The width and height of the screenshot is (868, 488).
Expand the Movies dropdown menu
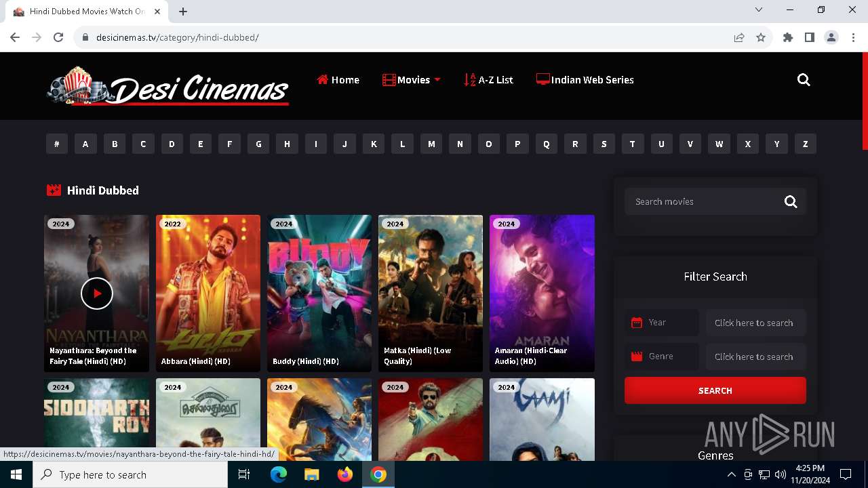point(412,80)
